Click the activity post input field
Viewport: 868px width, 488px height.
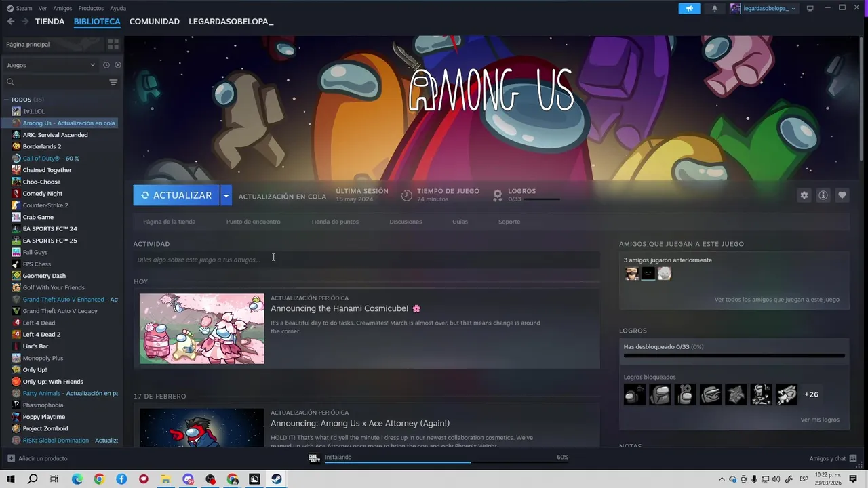click(x=366, y=260)
